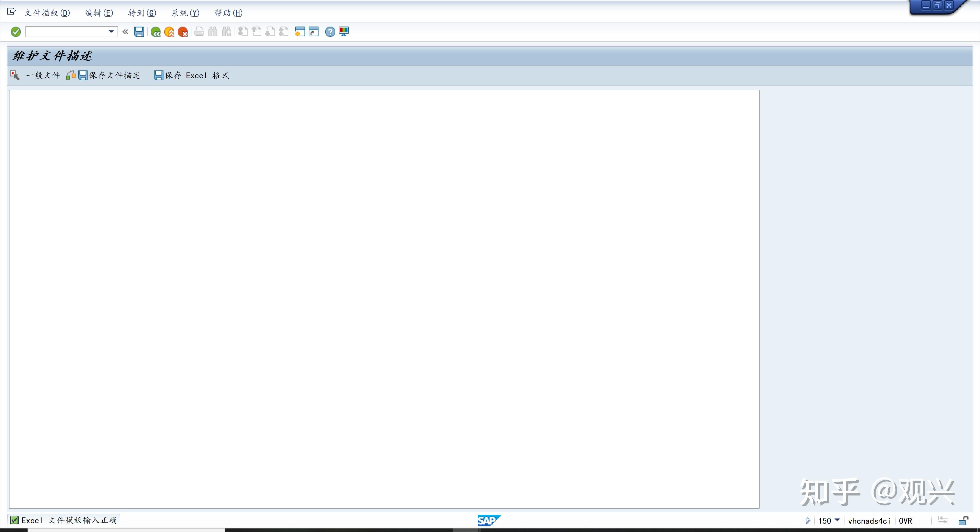Viewport: 980px width, 532px height.
Task: Open the Help question mark icon
Action: click(330, 32)
